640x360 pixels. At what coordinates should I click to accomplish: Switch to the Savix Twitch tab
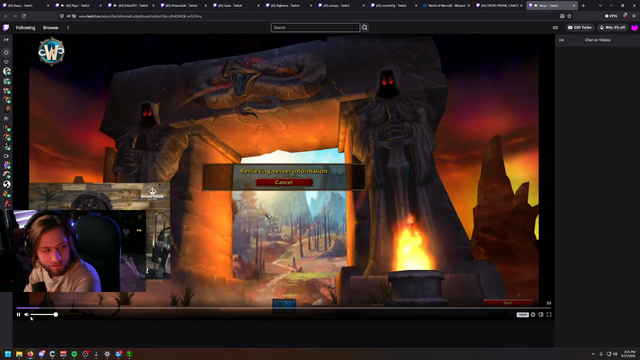tap(237, 5)
